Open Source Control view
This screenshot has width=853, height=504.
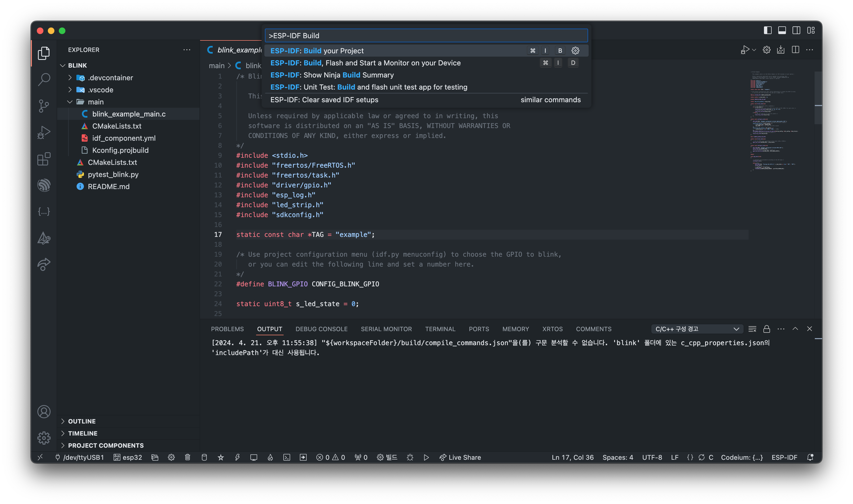44,106
